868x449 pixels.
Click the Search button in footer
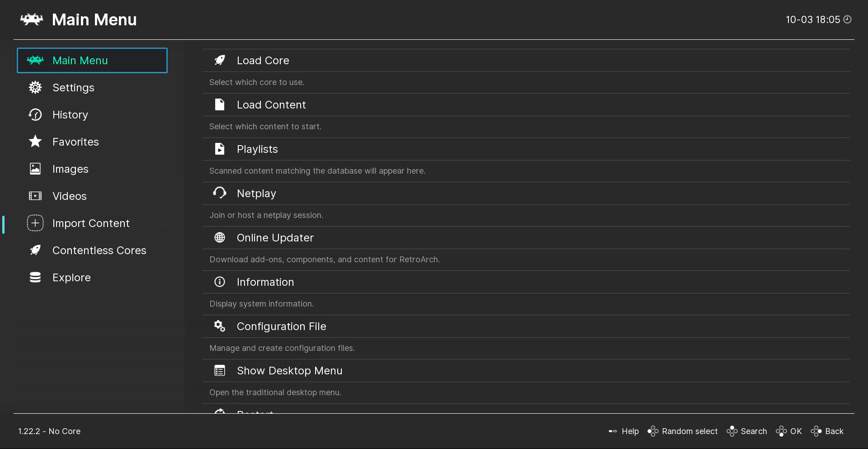(x=747, y=431)
